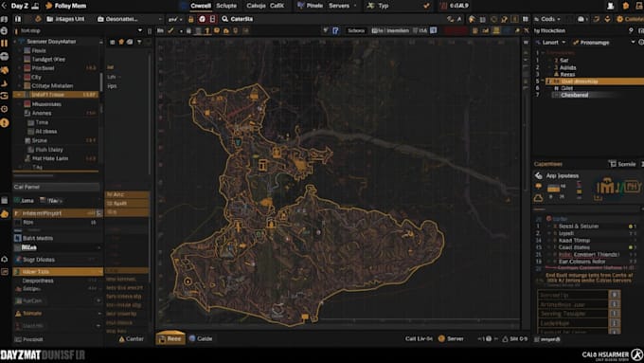Click the Cal Farner input field
Image resolution: width=644 pixels, height=363 pixels.
click(56, 187)
